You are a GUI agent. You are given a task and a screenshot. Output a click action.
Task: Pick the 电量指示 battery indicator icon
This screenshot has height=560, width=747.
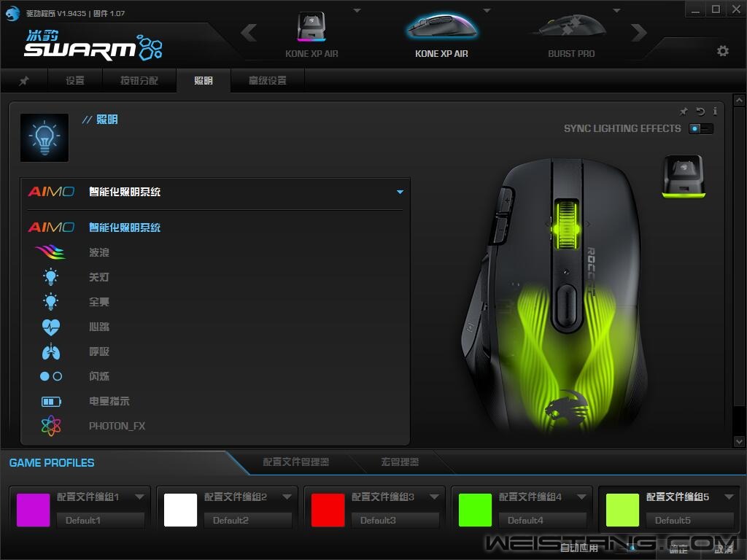pos(51,402)
